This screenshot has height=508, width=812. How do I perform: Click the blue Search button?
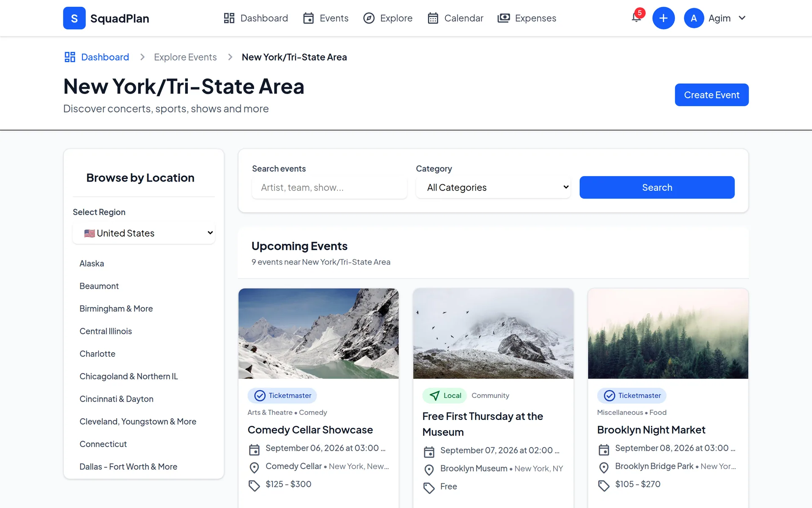pos(657,188)
